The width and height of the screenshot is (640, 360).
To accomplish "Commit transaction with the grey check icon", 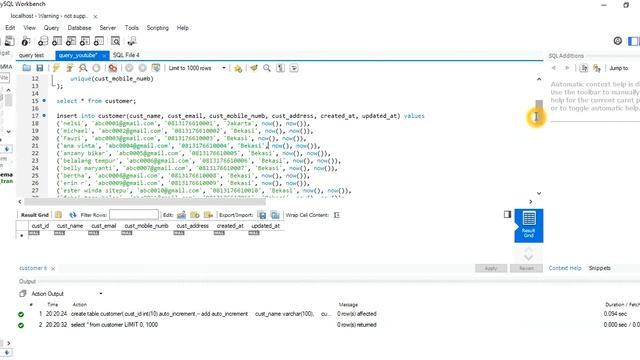I will point(129,68).
